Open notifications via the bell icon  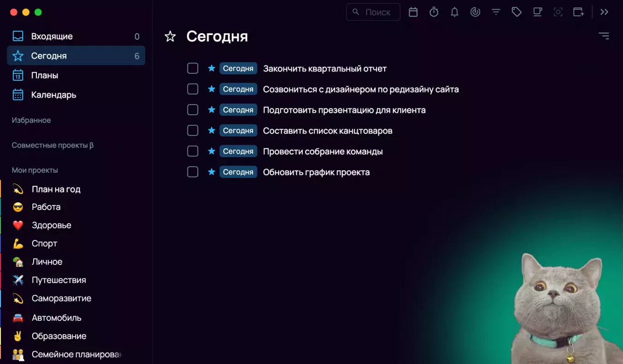[x=455, y=12]
